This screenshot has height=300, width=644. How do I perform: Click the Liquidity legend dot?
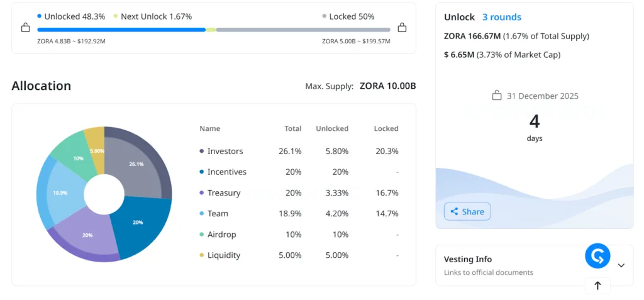202,255
